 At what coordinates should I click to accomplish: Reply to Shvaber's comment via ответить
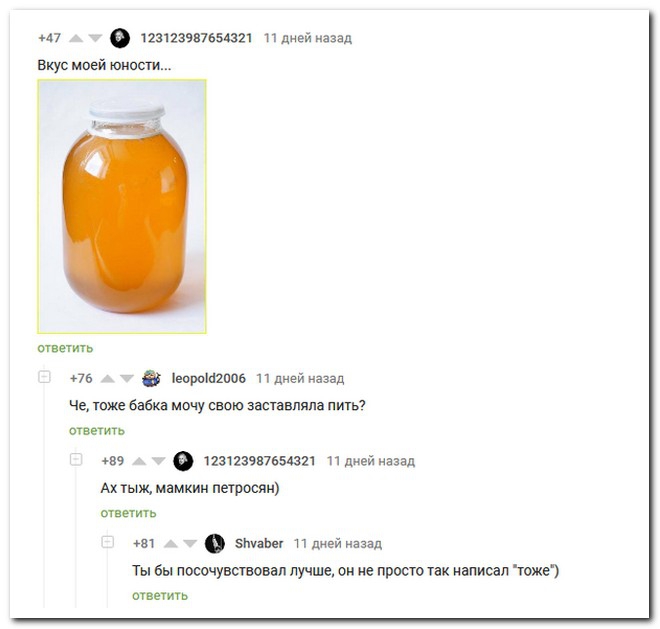(x=160, y=596)
